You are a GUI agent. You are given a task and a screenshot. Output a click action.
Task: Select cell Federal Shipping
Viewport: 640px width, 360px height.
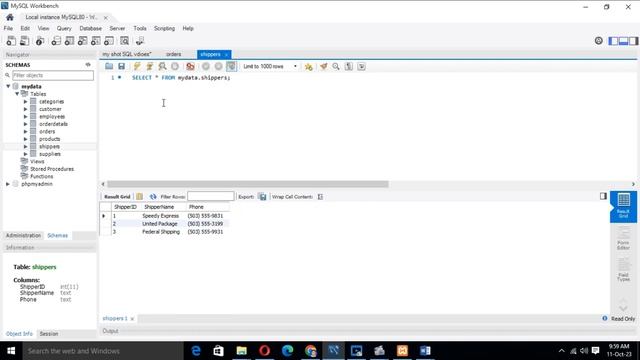click(161, 232)
